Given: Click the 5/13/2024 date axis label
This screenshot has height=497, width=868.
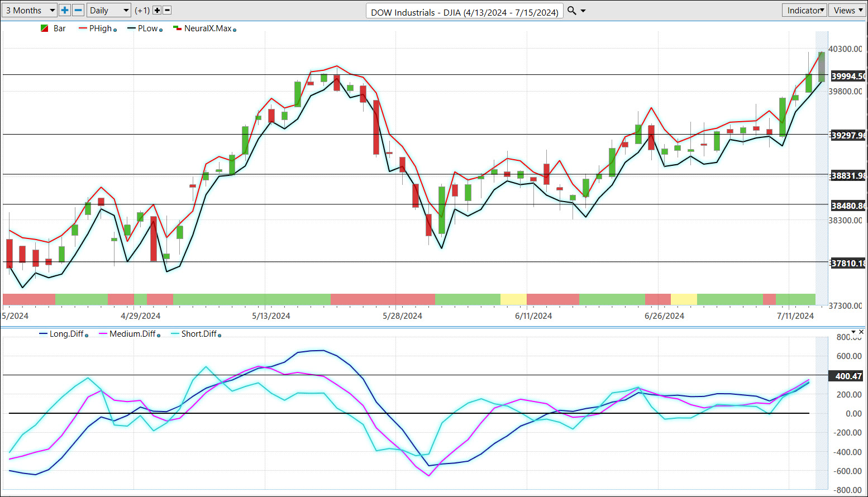Looking at the screenshot, I should [271, 316].
